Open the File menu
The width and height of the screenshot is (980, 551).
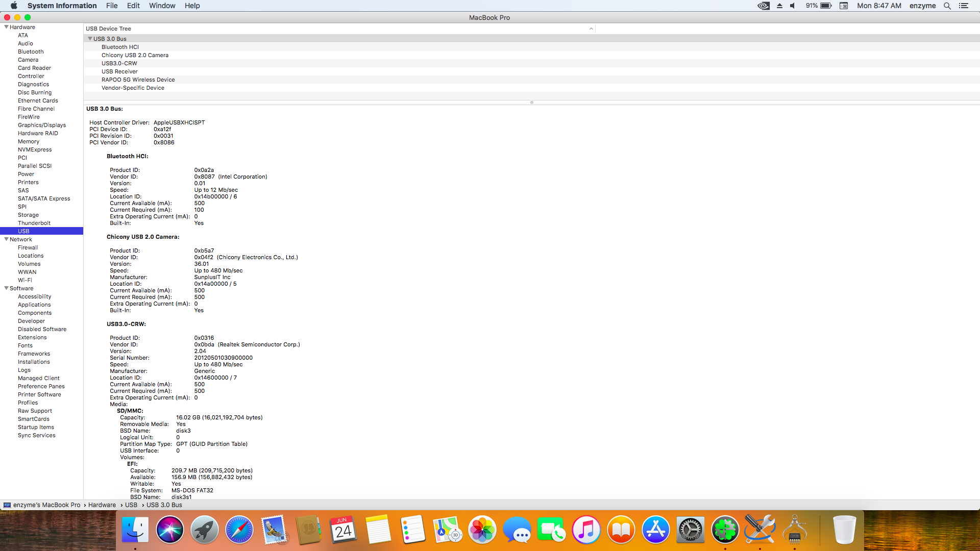point(112,6)
